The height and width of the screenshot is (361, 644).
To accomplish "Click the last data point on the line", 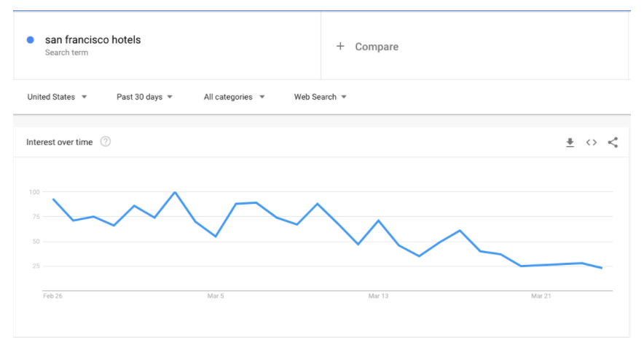I will tap(602, 268).
